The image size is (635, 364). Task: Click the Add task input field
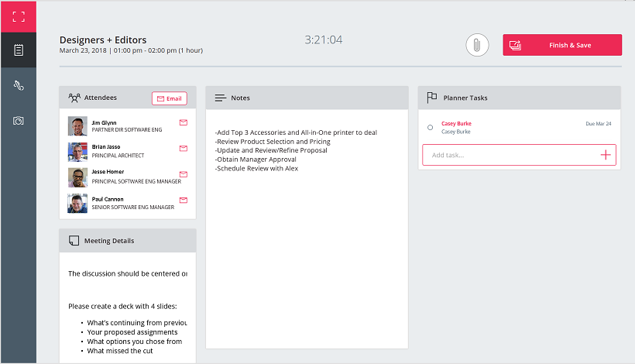[511, 155]
